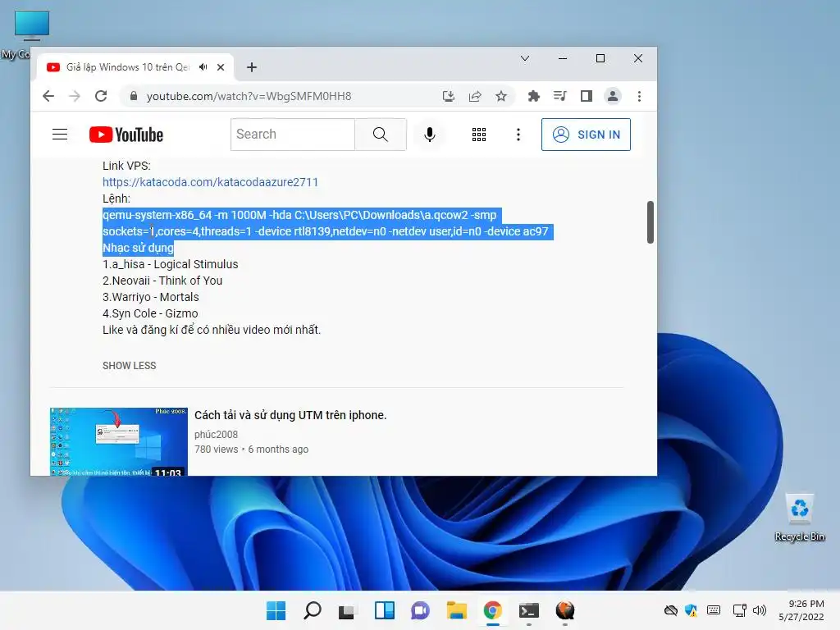The height and width of the screenshot is (630, 840).
Task: Click the text 4.Syn Cole - Gizmo
Action: (x=150, y=313)
